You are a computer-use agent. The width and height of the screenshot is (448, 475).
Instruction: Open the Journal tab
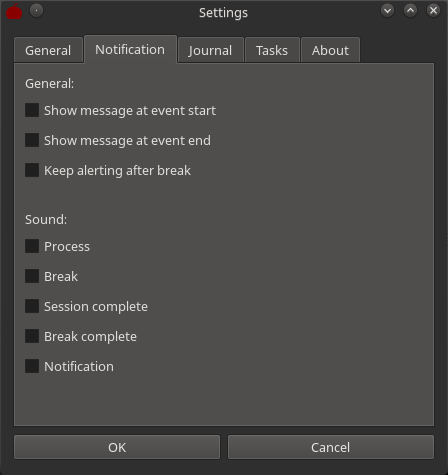click(210, 50)
